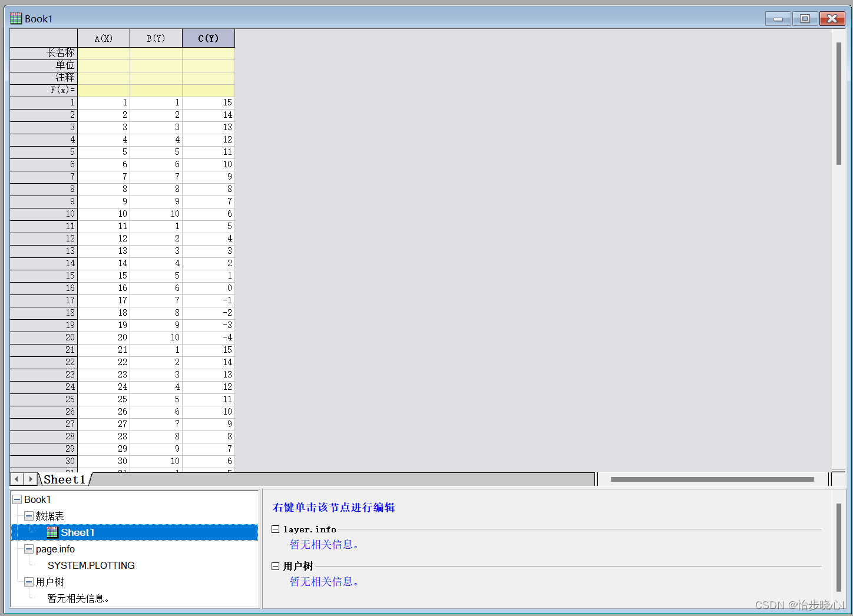Click the F(x)= row label
Viewport: 853px width, 616px height.
44,90
